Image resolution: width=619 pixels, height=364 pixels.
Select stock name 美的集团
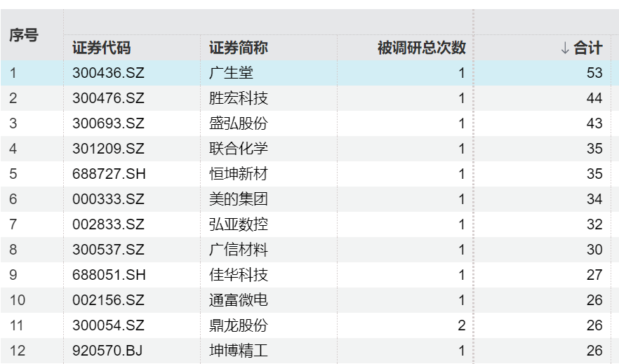pos(239,199)
